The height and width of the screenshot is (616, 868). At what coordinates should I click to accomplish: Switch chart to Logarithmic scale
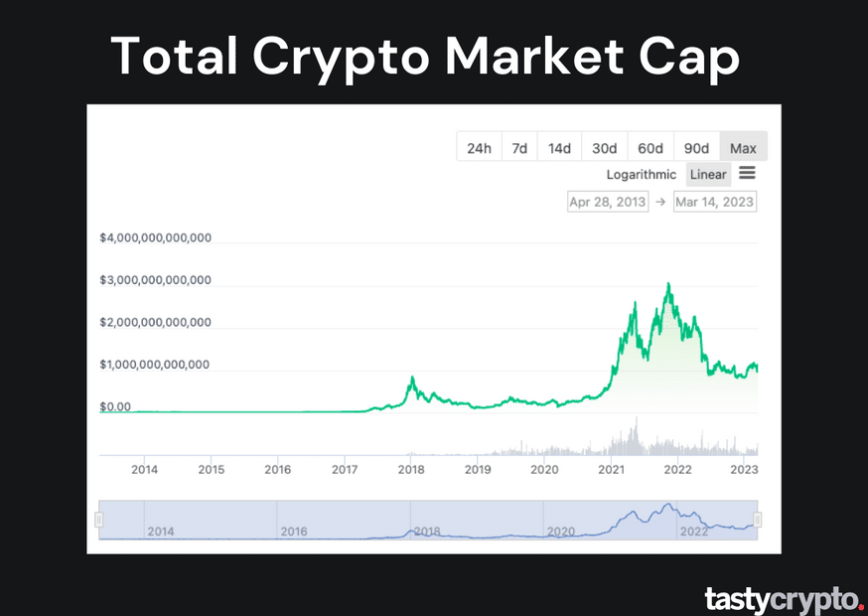[x=642, y=174]
